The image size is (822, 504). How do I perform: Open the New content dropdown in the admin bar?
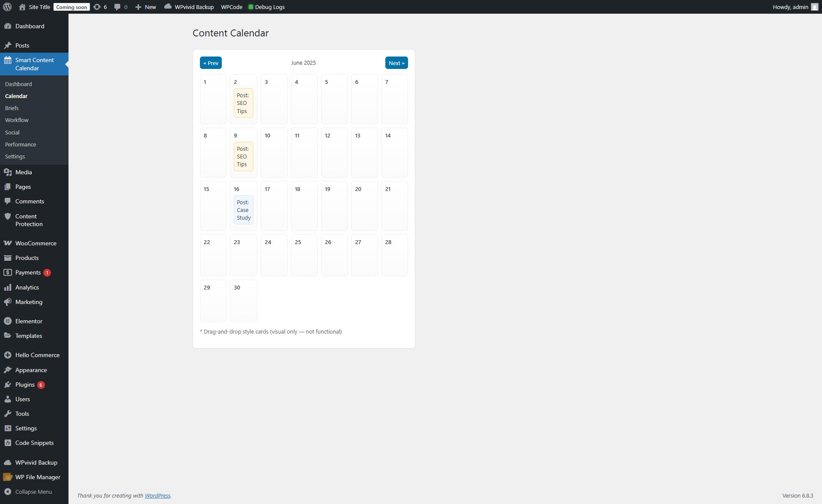pyautogui.click(x=146, y=7)
